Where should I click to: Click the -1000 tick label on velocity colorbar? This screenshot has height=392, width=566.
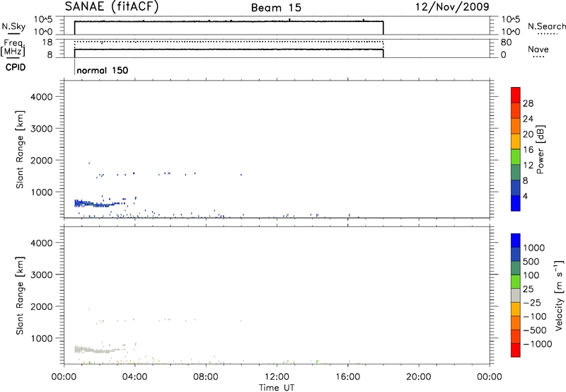pyautogui.click(x=538, y=344)
